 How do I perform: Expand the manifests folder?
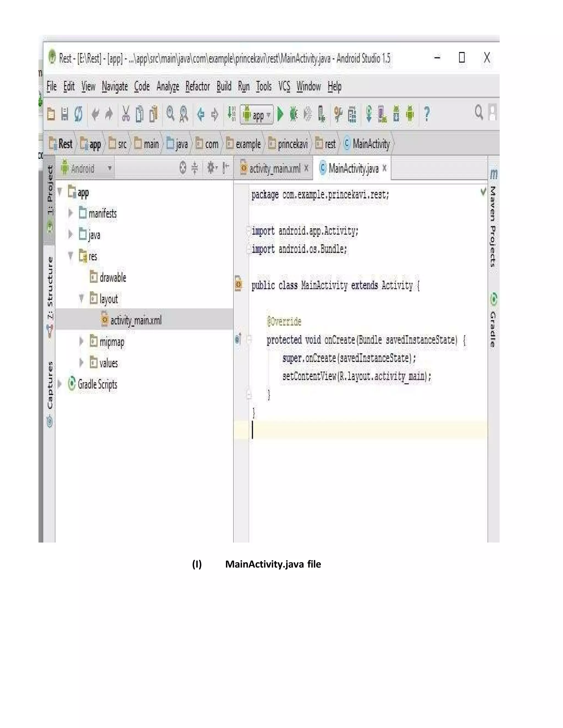(70, 213)
